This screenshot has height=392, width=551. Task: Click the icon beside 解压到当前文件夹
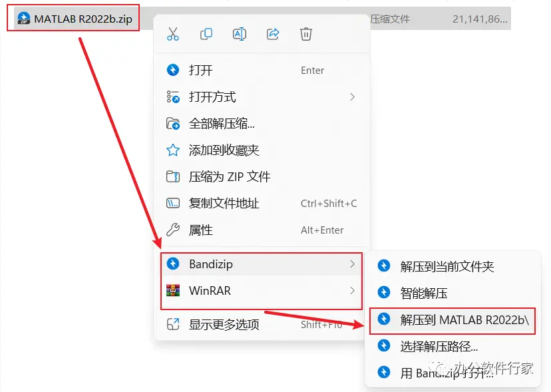click(x=384, y=266)
